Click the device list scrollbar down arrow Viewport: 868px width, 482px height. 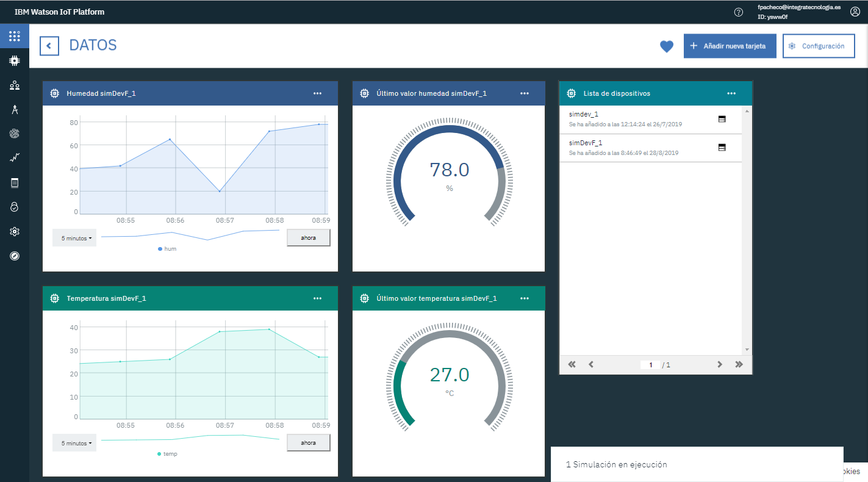point(747,350)
